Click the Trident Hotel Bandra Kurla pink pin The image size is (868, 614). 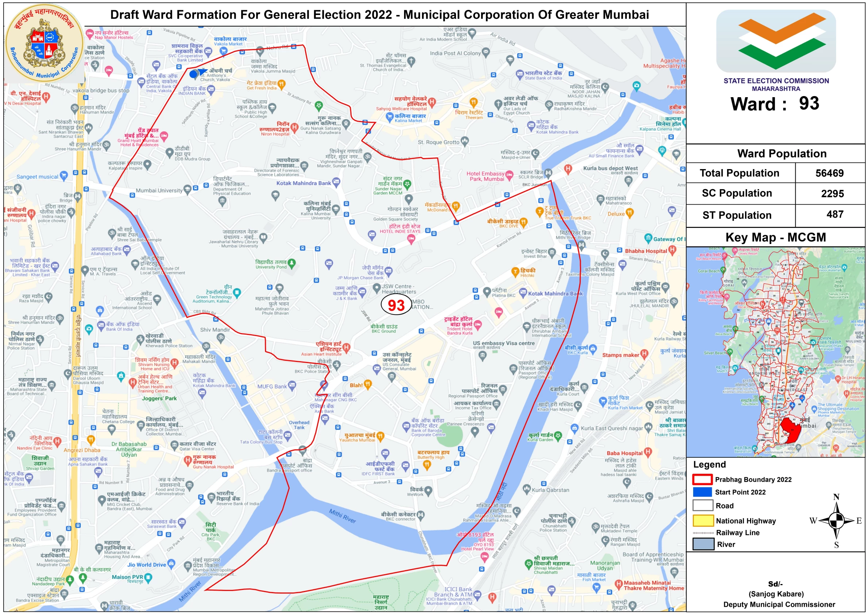tap(477, 324)
